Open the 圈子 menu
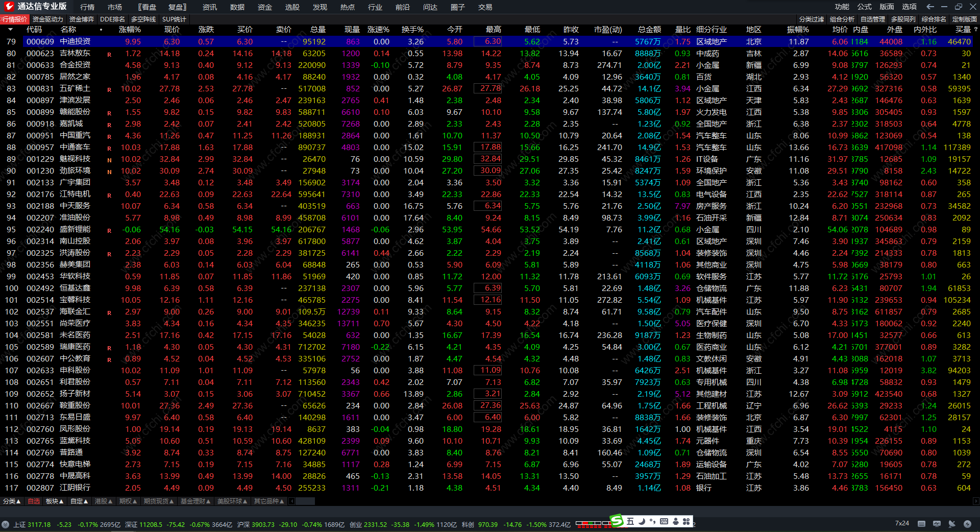 [x=458, y=7]
